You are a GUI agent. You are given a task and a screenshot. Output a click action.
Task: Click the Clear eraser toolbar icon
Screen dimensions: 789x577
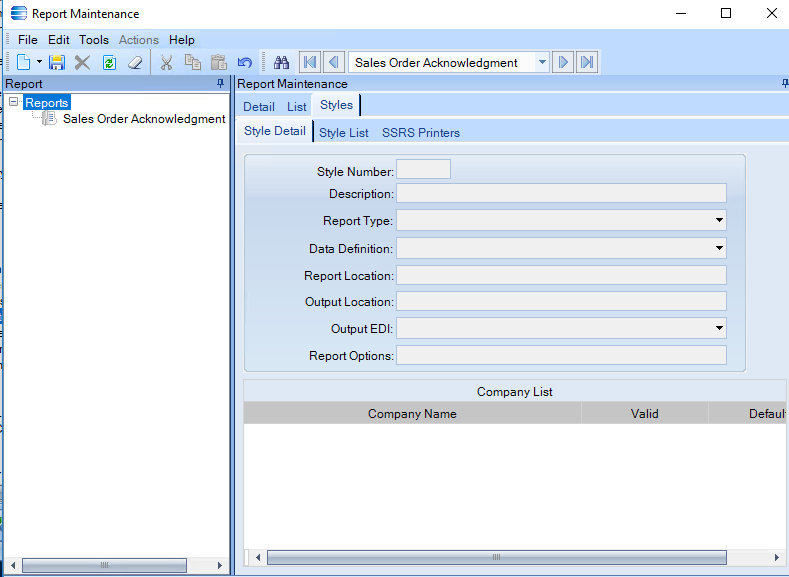point(135,62)
